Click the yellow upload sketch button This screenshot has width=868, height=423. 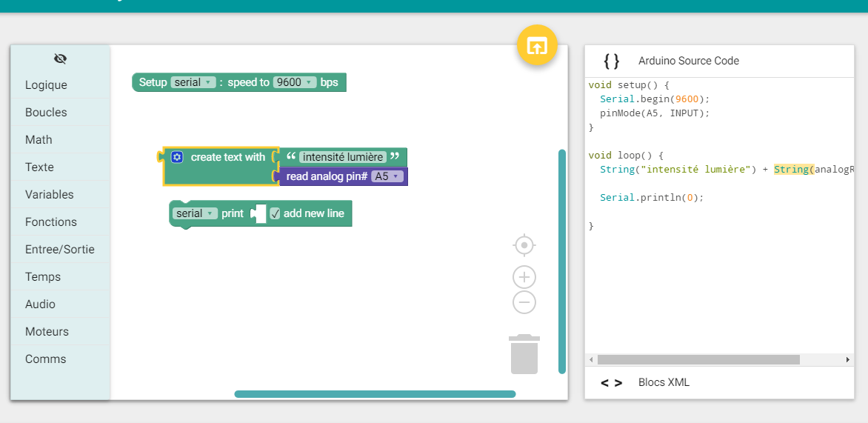[x=536, y=45]
